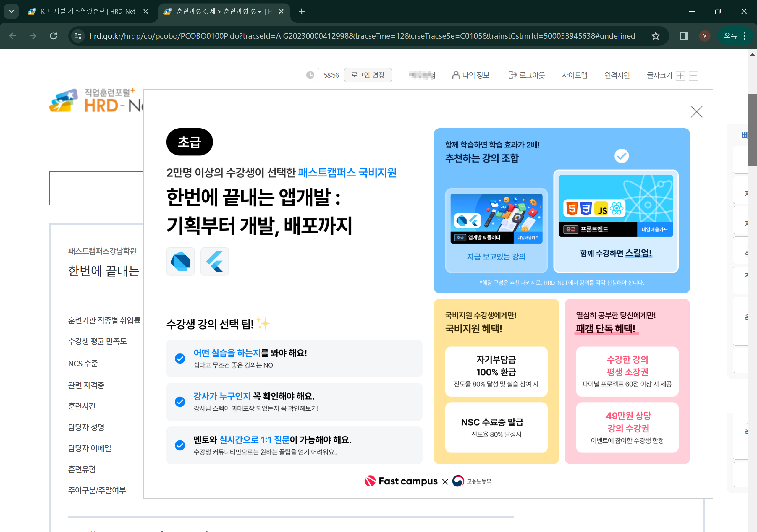Click the 자기부담금 100% 환급 card
The height and width of the screenshot is (532, 757).
coord(496,372)
